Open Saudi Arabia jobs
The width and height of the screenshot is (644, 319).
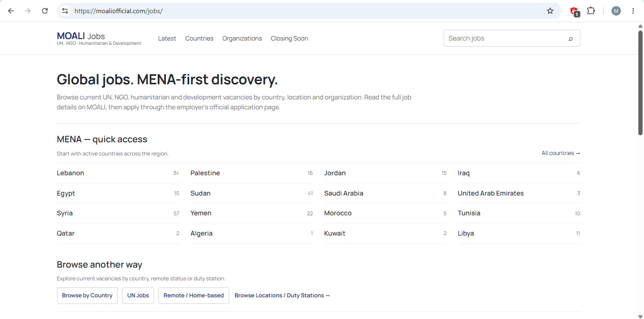click(385, 193)
